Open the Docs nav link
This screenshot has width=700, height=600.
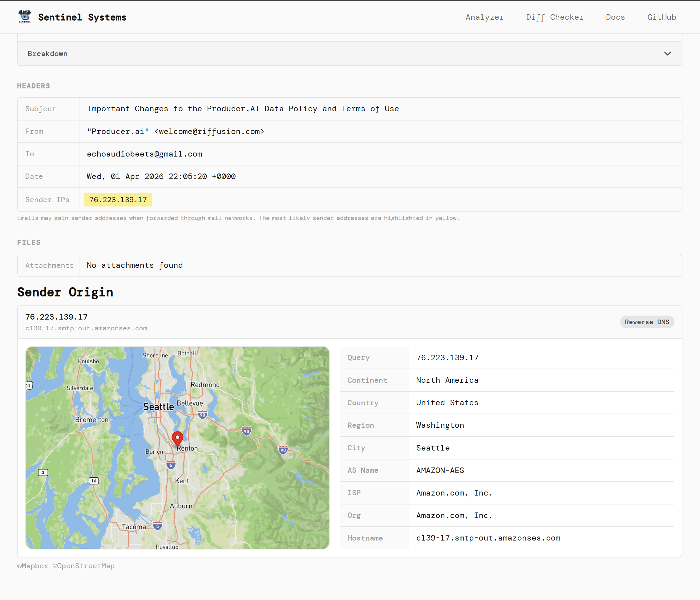pyautogui.click(x=615, y=17)
